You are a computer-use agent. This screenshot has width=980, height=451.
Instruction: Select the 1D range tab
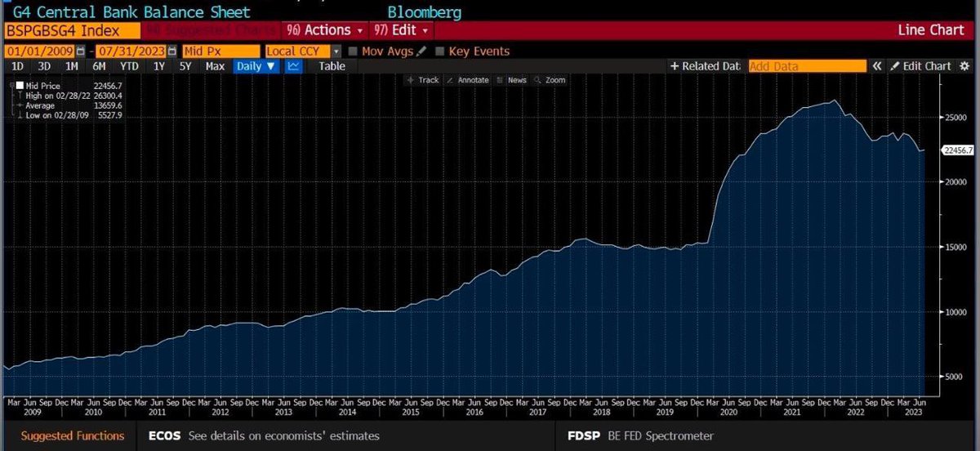pyautogui.click(x=17, y=66)
